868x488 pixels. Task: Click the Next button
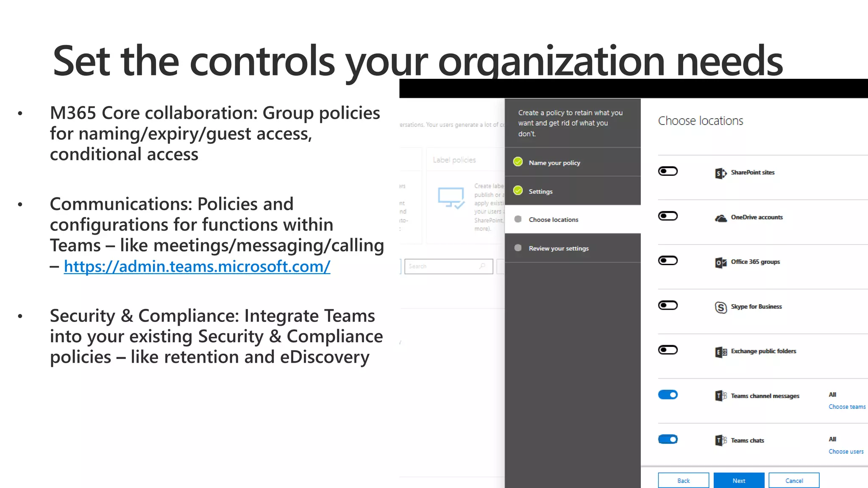pos(739,480)
